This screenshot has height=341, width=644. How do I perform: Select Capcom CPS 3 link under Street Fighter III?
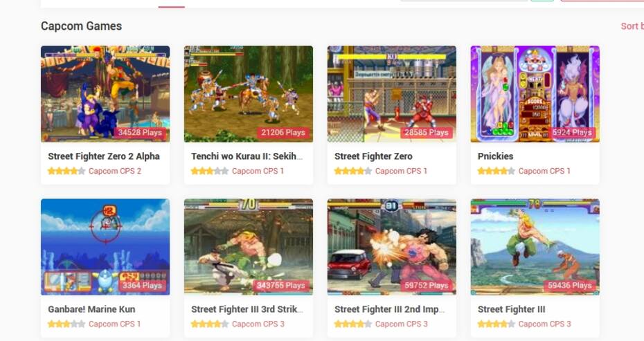point(544,324)
